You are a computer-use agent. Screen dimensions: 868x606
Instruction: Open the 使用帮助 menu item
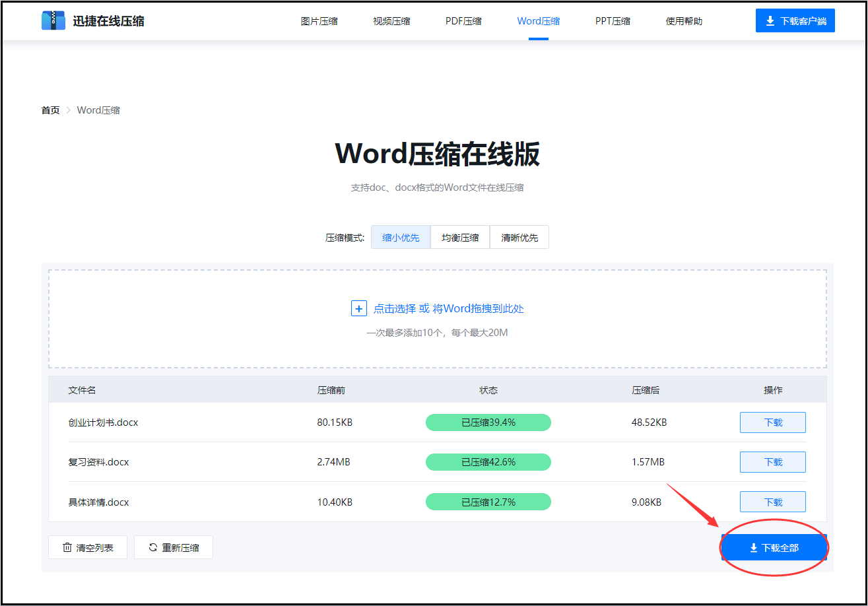click(x=684, y=20)
